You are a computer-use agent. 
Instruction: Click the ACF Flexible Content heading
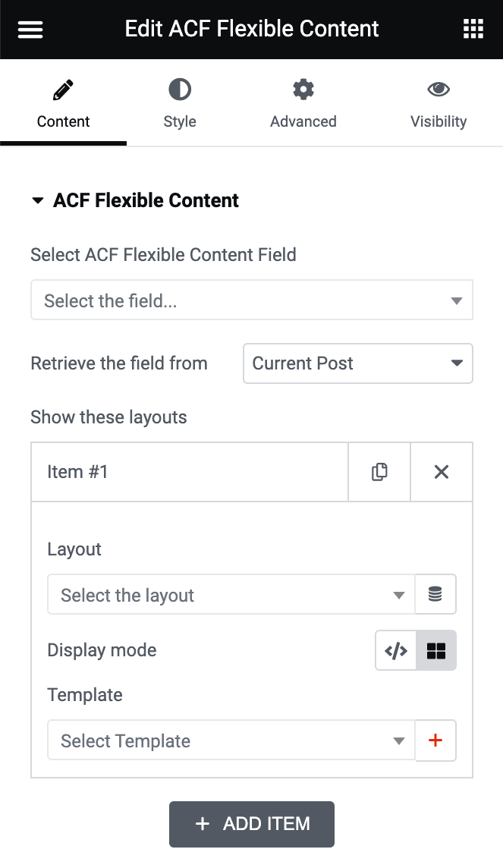pyautogui.click(x=145, y=200)
